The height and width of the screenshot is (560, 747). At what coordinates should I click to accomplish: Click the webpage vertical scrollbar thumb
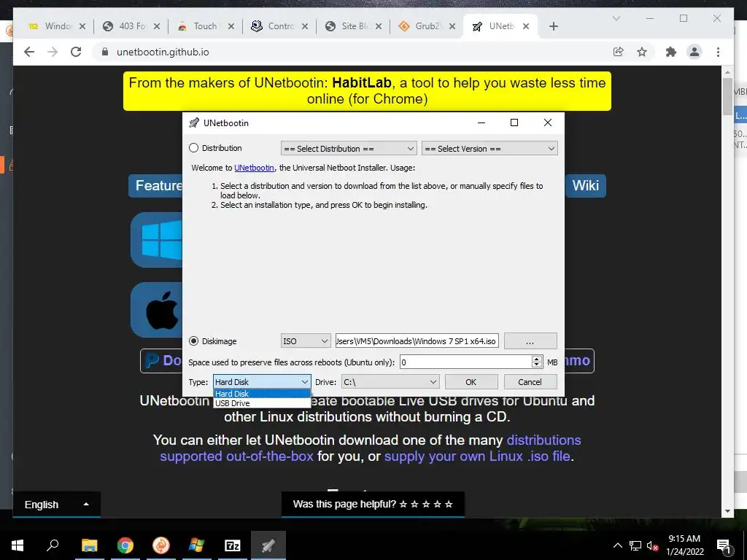click(727, 97)
